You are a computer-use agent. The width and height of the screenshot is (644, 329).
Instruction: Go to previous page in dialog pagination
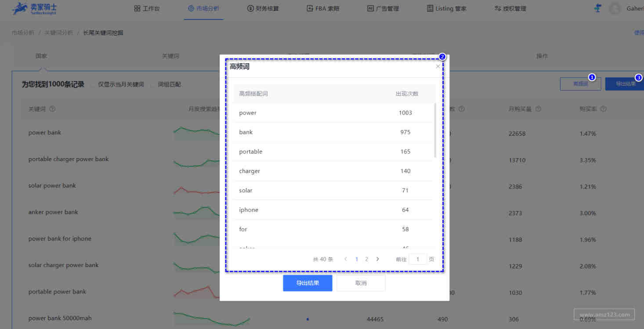click(346, 259)
